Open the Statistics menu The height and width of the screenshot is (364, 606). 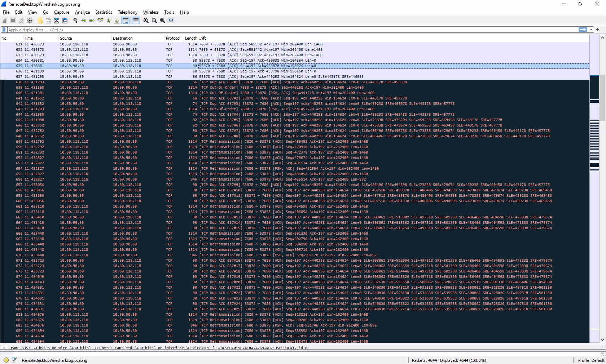pos(104,12)
